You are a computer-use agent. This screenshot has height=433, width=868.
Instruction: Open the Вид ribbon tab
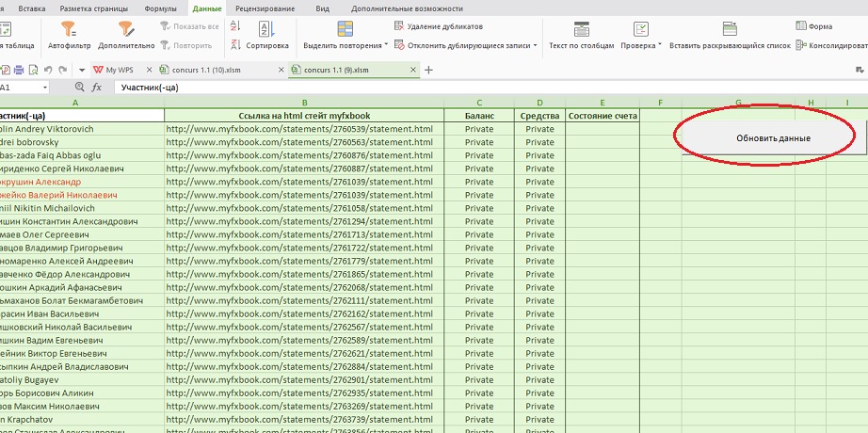point(322,8)
